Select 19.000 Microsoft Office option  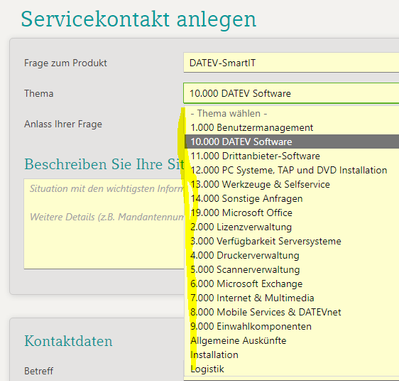(292, 213)
